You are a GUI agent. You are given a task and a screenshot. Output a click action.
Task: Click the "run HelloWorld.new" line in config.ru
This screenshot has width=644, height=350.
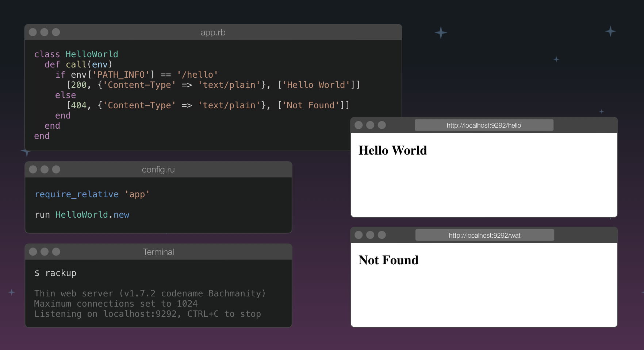[82, 215]
